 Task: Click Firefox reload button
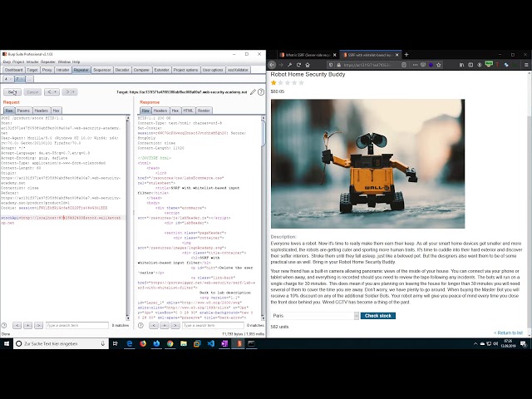tap(298, 65)
